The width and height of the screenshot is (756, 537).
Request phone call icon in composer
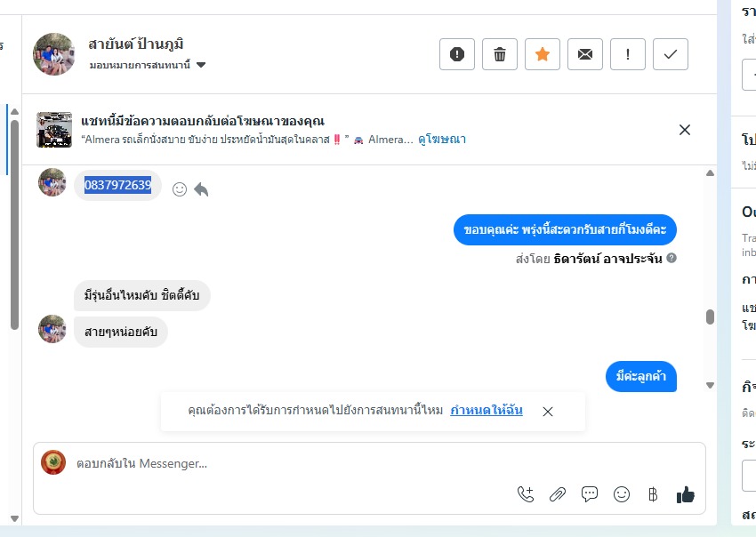coord(526,494)
